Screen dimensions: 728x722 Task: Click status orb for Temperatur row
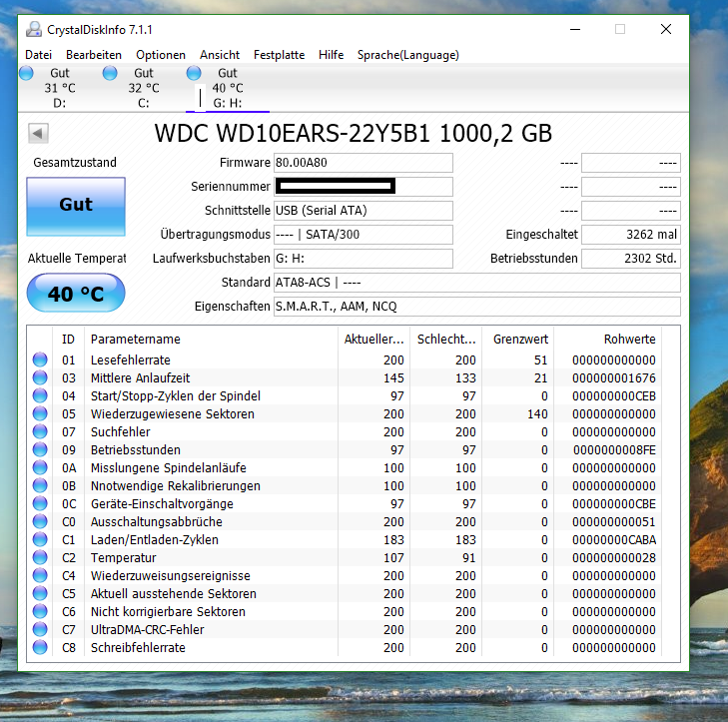coord(40,557)
